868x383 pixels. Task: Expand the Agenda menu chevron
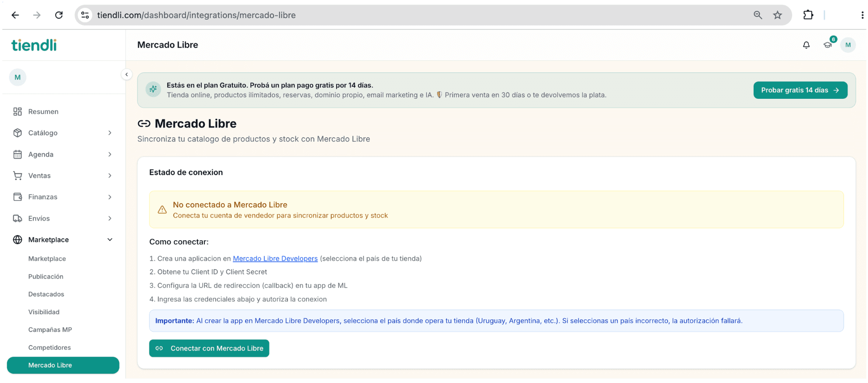coord(110,155)
